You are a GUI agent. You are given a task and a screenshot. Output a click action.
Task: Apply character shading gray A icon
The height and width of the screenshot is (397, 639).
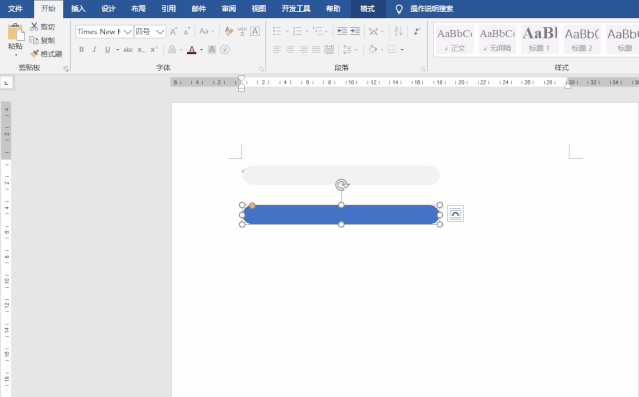click(x=212, y=50)
